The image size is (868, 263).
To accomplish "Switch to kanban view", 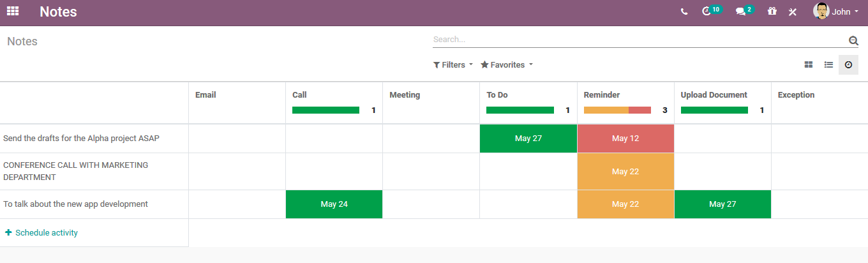I will (x=809, y=64).
